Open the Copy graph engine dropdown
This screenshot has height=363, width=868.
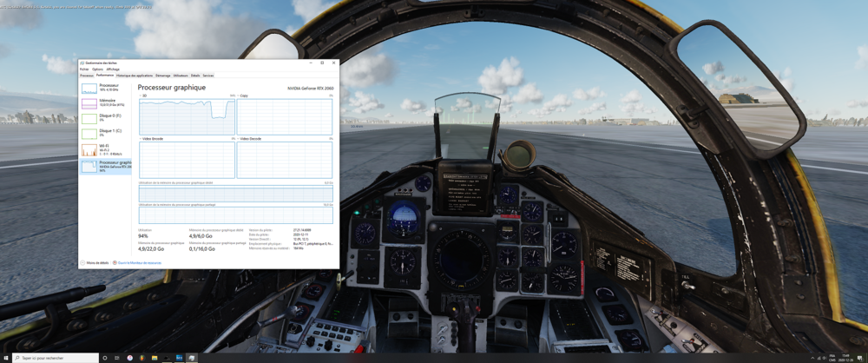pos(242,96)
